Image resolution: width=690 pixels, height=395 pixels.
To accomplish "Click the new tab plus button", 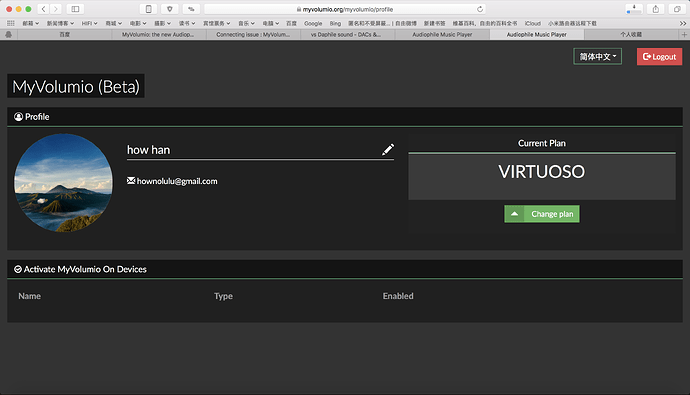I will pyautogui.click(x=684, y=34).
